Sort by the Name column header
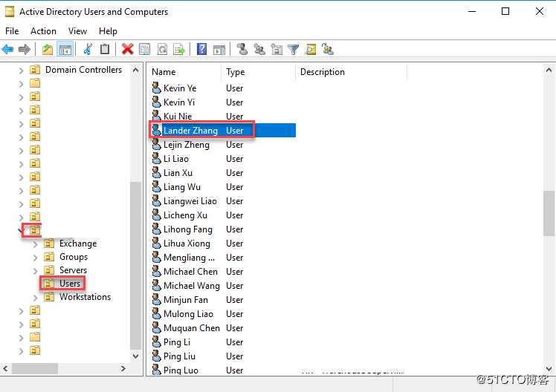 coord(185,72)
